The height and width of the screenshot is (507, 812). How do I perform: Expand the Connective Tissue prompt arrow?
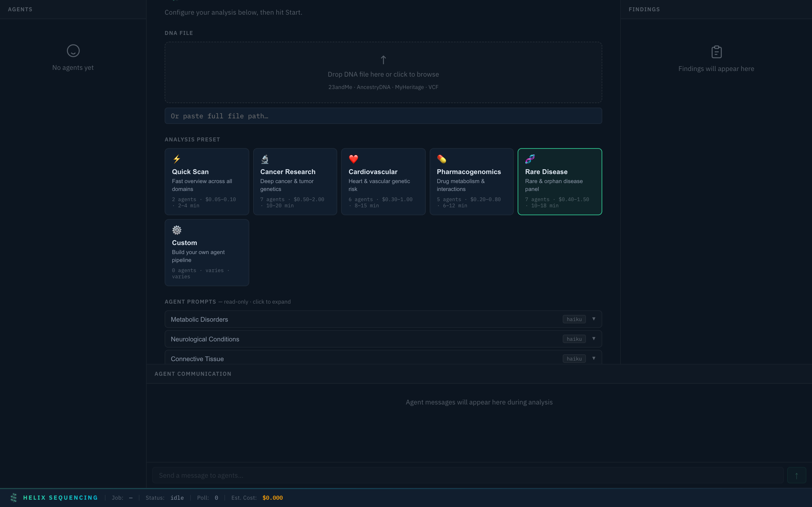593,359
